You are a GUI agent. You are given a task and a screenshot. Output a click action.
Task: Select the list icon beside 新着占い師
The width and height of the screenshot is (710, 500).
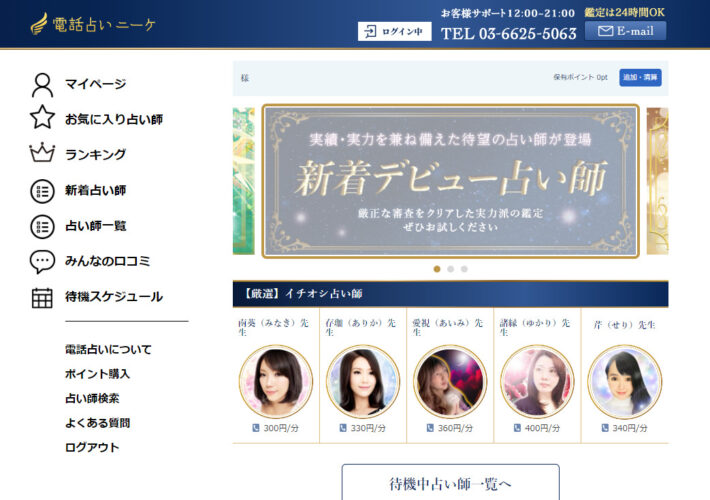click(x=42, y=191)
